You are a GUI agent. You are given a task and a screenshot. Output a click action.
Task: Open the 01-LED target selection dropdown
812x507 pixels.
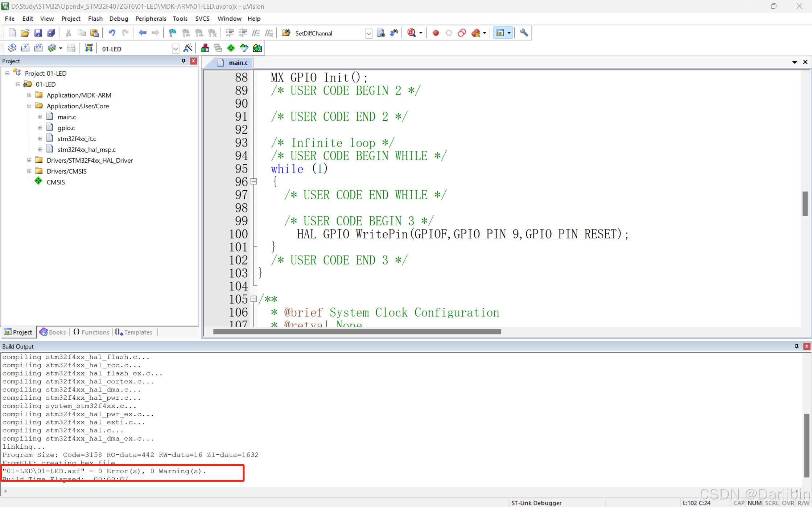(x=175, y=48)
